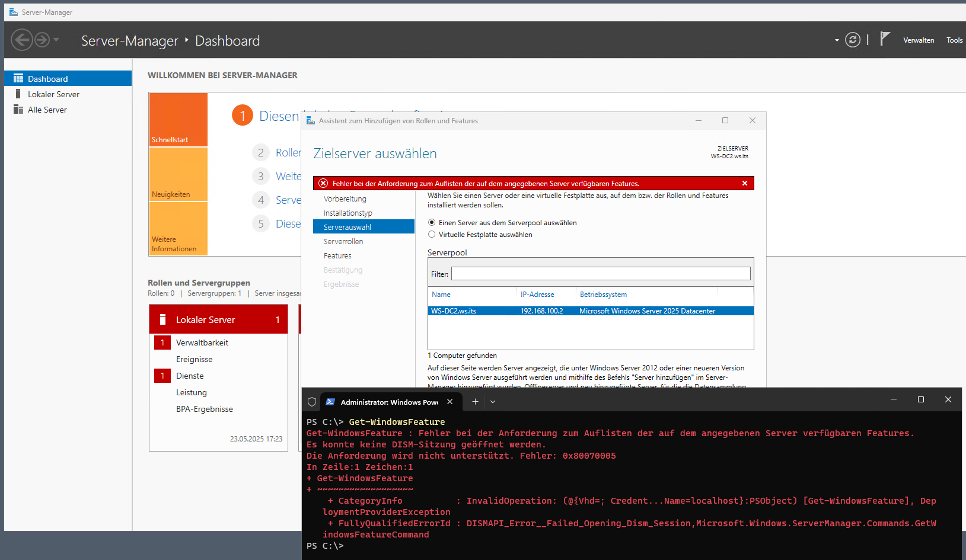Open the Verwalten menu
The width and height of the screenshot is (966, 560).
click(919, 40)
